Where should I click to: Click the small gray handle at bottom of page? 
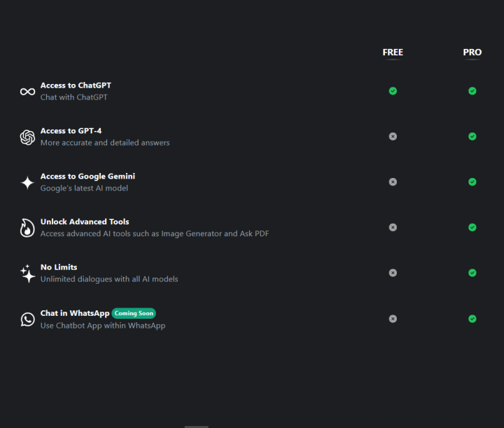point(196,426)
